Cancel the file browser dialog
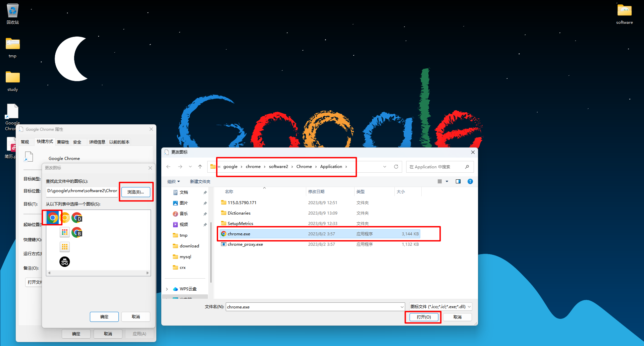Image resolution: width=644 pixels, height=346 pixels. (458, 317)
